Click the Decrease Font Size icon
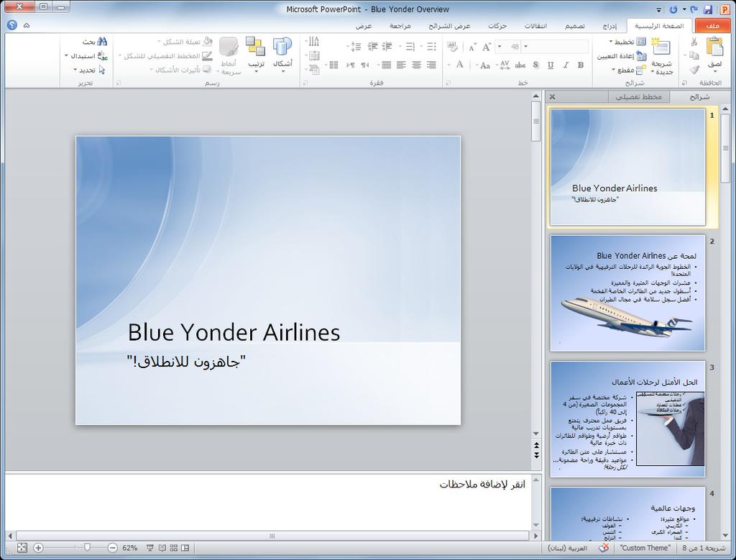Screen dimensions: 736x560 472,47
